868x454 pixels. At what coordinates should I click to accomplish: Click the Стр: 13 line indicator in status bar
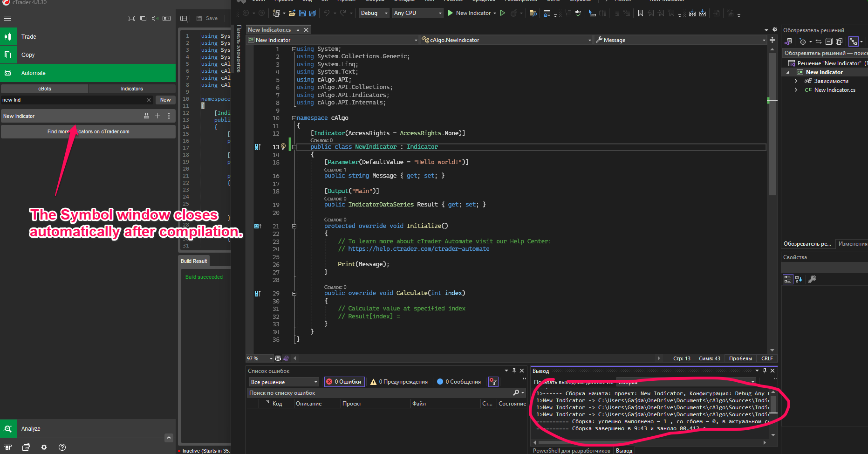pos(682,358)
